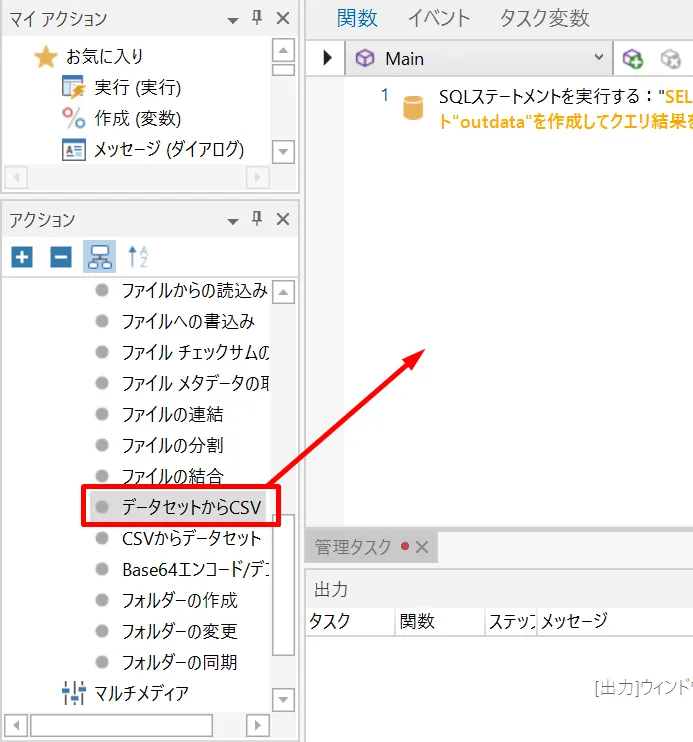
Task: Click the add function icon beside Main
Action: point(633,59)
